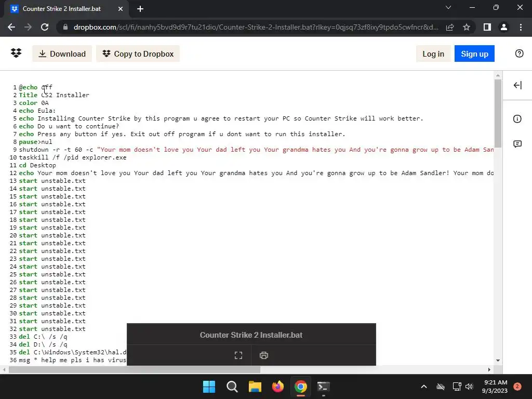Click the 'pause>nul' code line
Image resolution: width=532 pixels, height=399 pixels.
click(36, 142)
